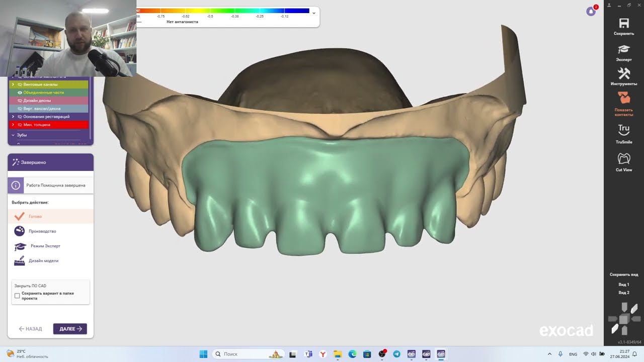Show the Основания реставраций layer

[x=20, y=117]
